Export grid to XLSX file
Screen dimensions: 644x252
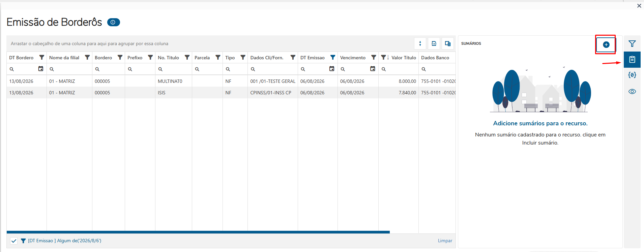(434, 43)
